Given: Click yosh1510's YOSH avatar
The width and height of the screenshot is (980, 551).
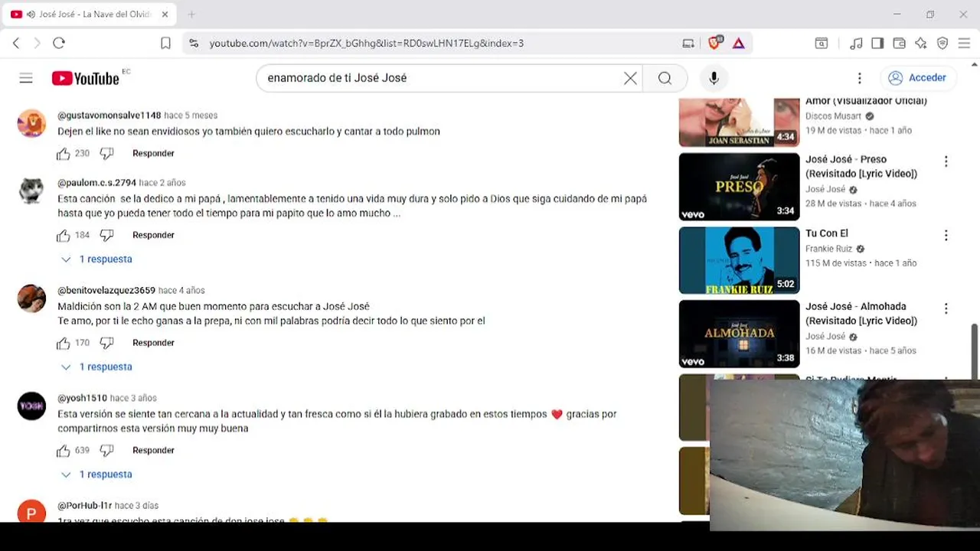Looking at the screenshot, I should (31, 406).
